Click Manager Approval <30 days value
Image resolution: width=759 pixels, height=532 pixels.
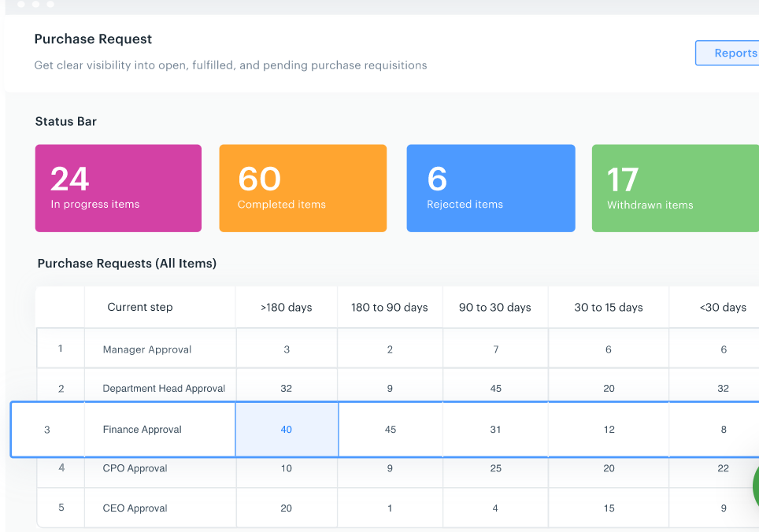[x=724, y=349]
